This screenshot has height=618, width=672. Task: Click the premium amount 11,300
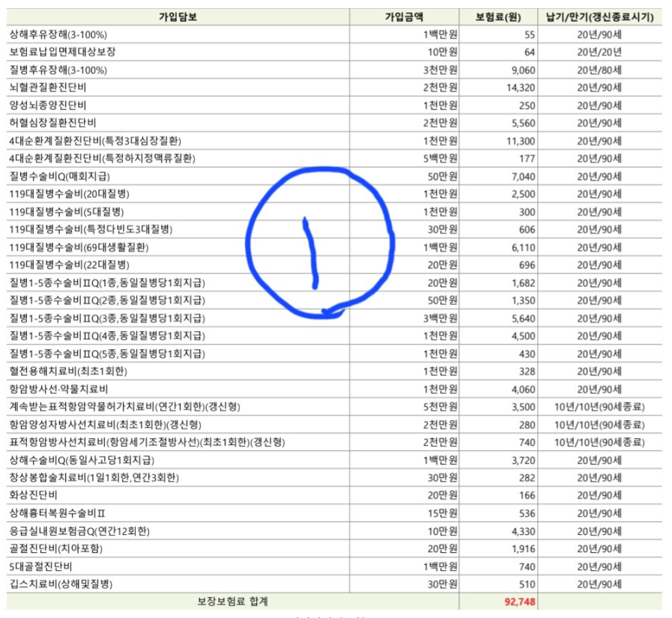tap(521, 141)
